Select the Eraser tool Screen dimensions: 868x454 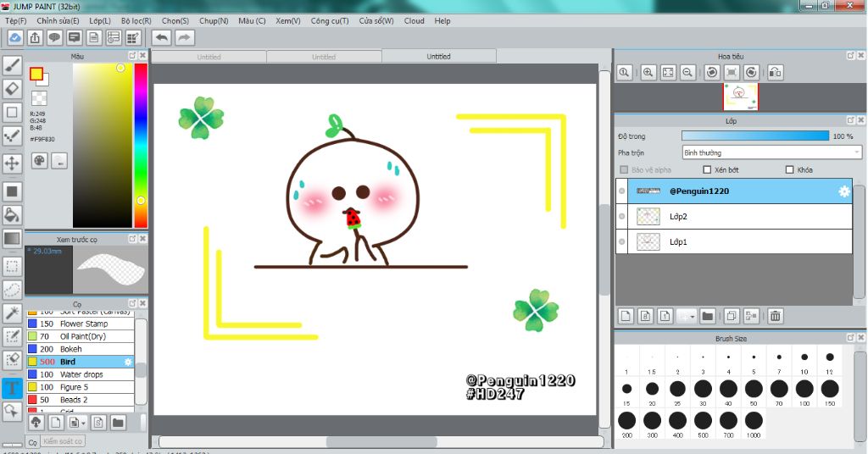pos(12,88)
